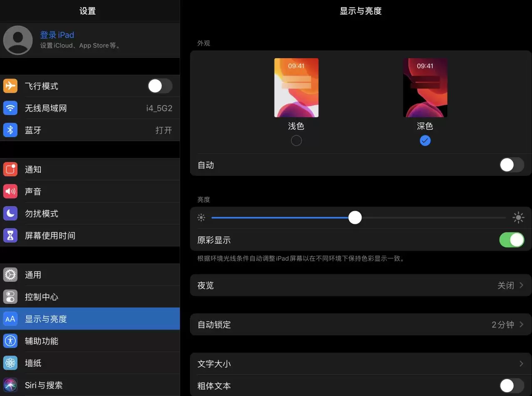Screen dimensions: 532x396
Task: Enable the 自动 appearance switch
Action: (512, 165)
